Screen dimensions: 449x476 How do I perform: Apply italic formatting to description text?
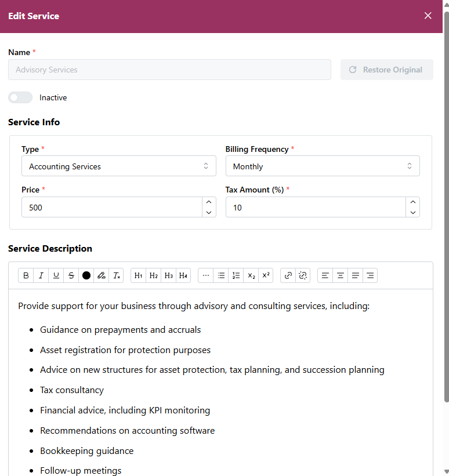coord(41,275)
